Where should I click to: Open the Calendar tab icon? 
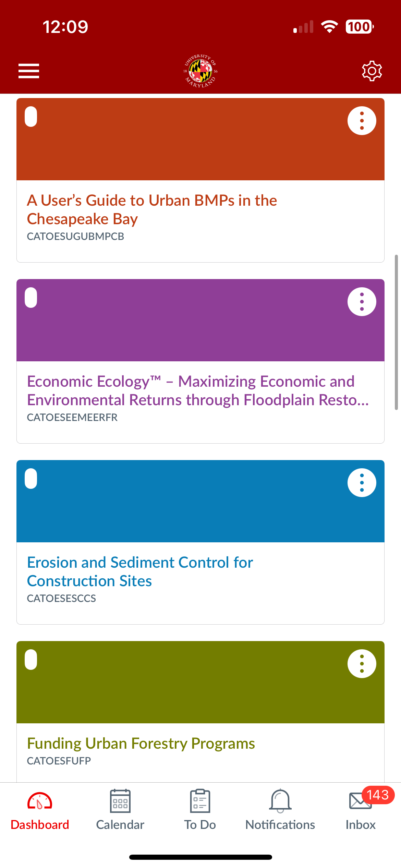(x=120, y=801)
